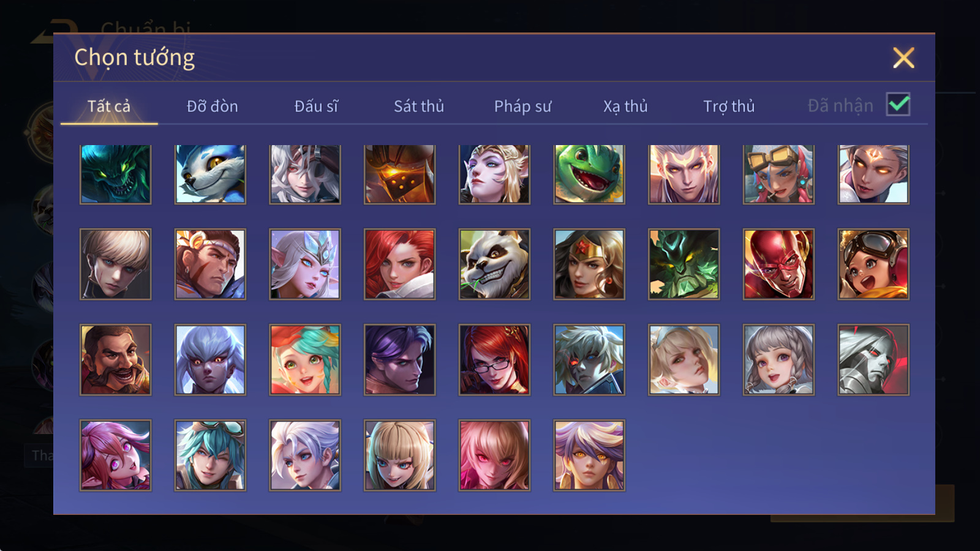The image size is (980, 551).
Task: Pick the red masked Flash hero
Action: coord(778,264)
